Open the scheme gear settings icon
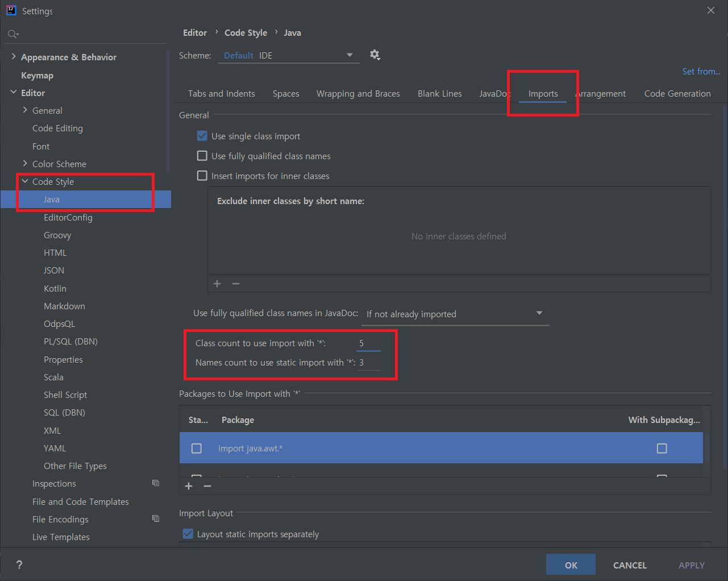This screenshot has height=581, width=728. tap(375, 55)
